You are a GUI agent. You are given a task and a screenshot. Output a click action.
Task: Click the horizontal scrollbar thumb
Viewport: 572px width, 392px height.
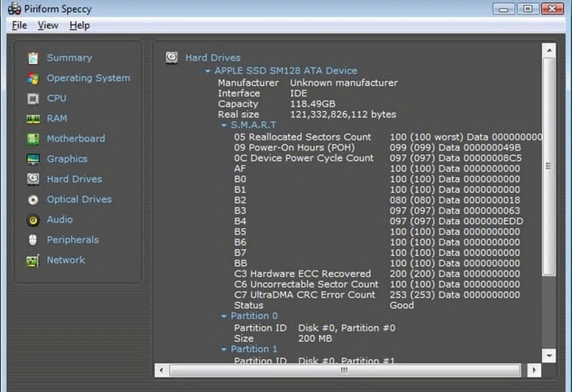click(x=345, y=370)
